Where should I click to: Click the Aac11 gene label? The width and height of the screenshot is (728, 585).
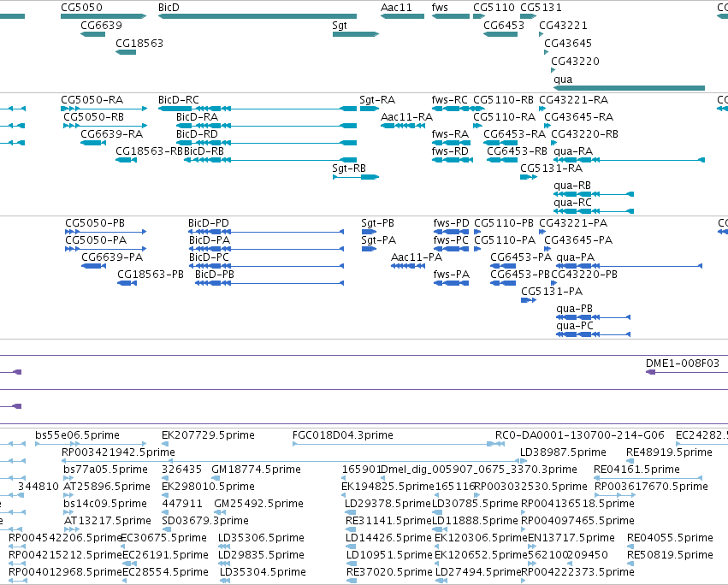(x=396, y=8)
